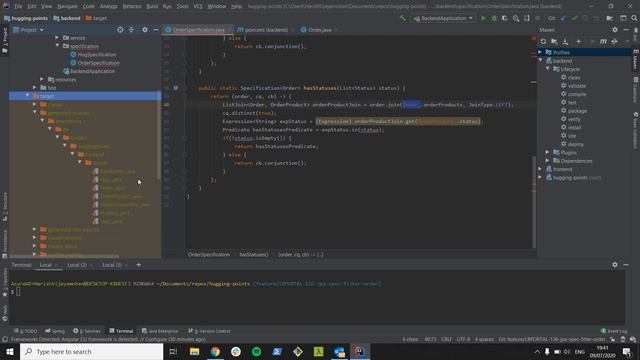Viewport: 640px width, 360px height.
Task: Collapse all icon in Project panel header
Action: click(131, 30)
